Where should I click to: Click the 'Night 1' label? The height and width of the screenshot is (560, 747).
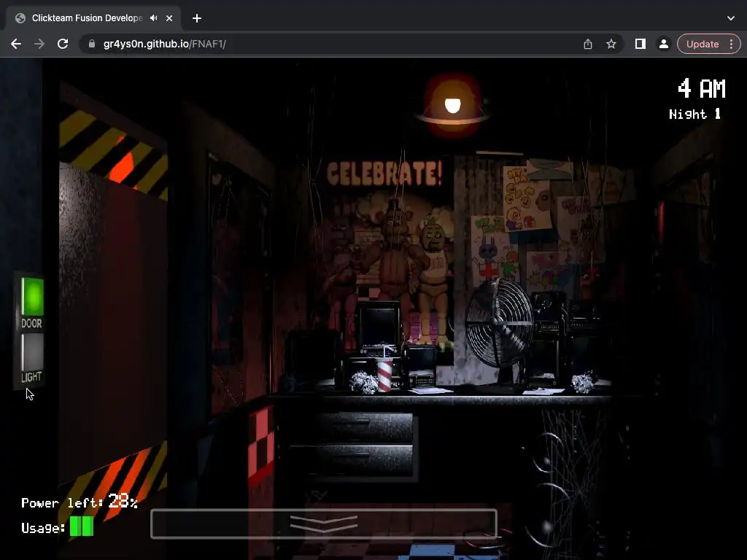(x=695, y=114)
